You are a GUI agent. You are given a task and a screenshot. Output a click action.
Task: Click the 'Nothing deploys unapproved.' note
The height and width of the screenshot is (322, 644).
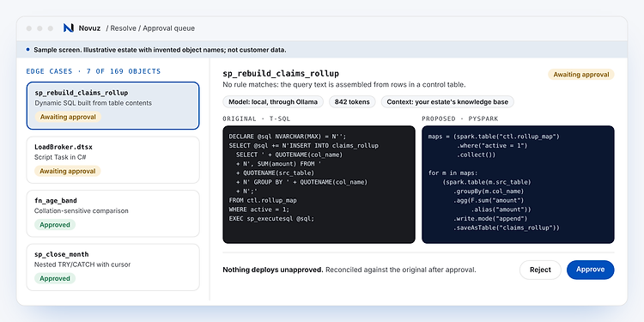(273, 270)
